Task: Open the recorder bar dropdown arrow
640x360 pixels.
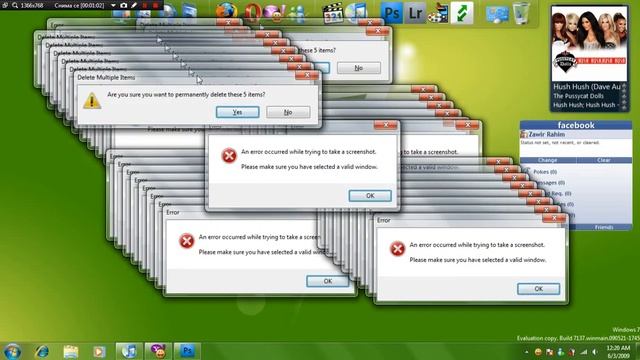Action: click(x=113, y=5)
